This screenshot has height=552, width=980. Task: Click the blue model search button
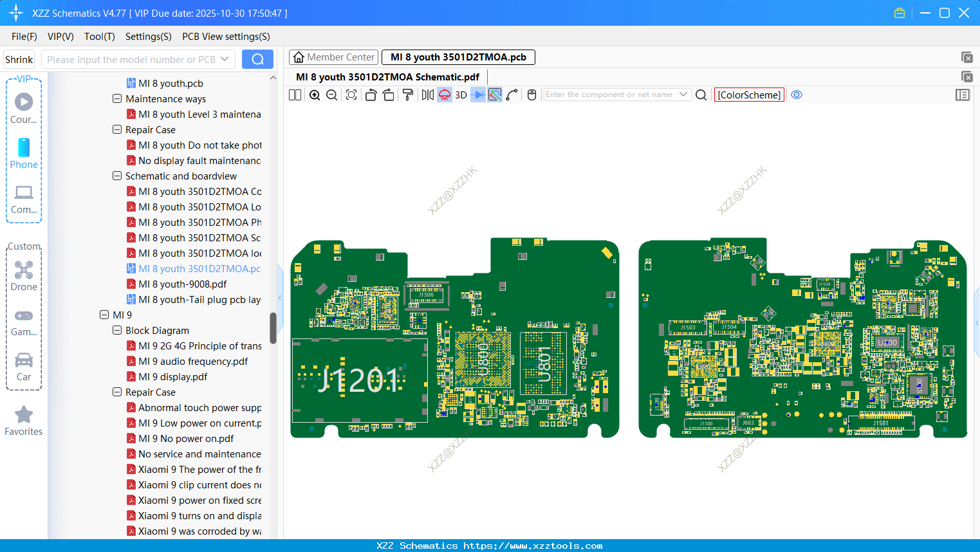point(257,59)
